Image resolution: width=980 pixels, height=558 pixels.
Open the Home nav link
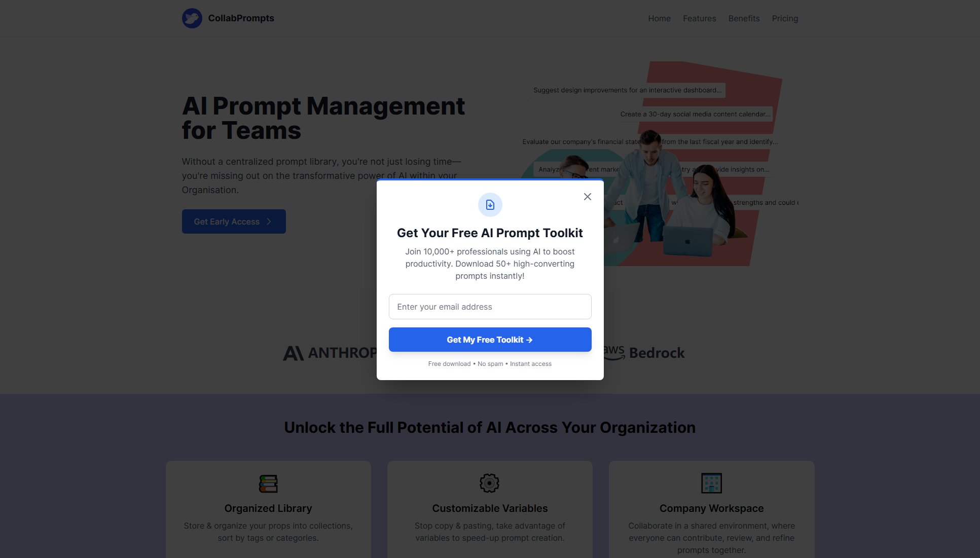tap(659, 18)
